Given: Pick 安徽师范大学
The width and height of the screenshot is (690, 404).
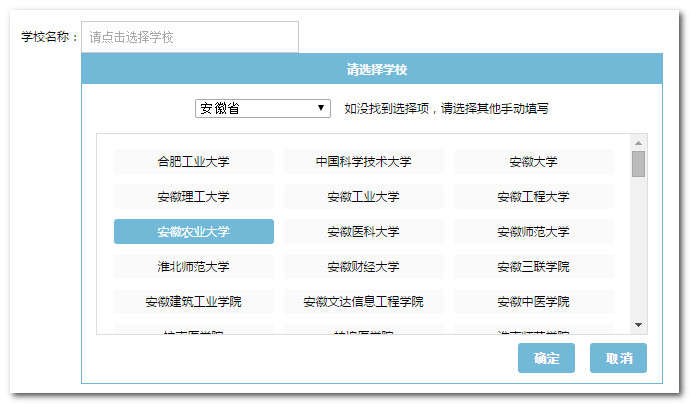Looking at the screenshot, I should 533,231.
